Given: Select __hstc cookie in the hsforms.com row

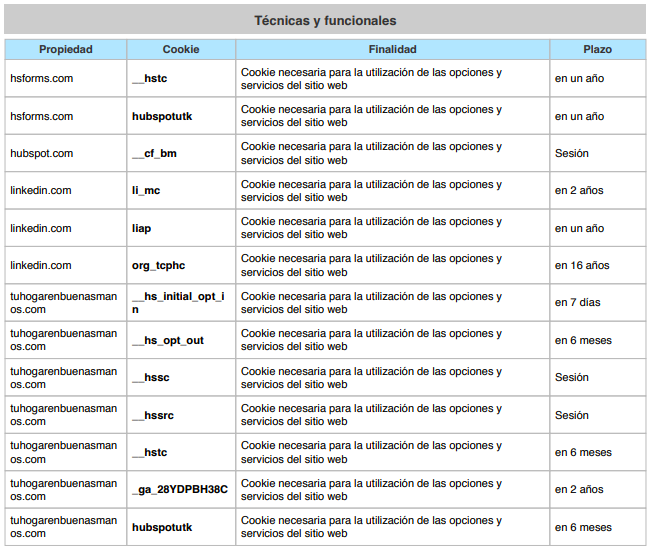Looking at the screenshot, I should (x=149, y=78).
